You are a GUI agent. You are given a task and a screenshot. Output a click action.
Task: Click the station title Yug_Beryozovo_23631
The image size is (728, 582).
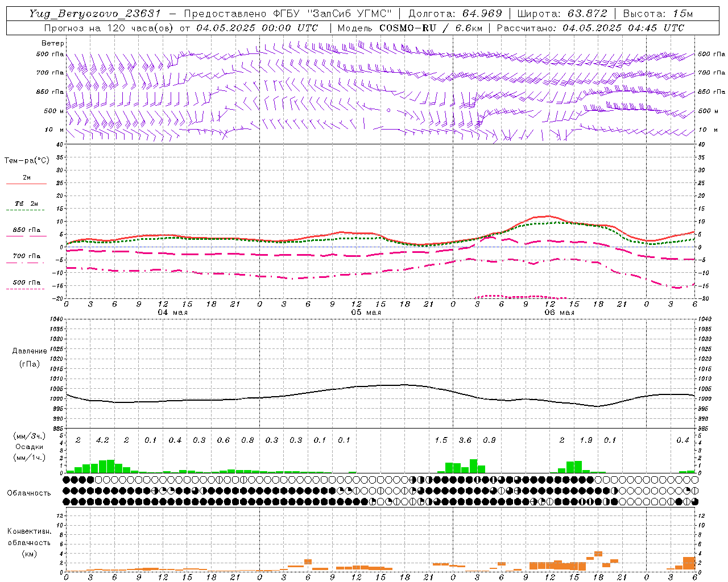(x=95, y=14)
